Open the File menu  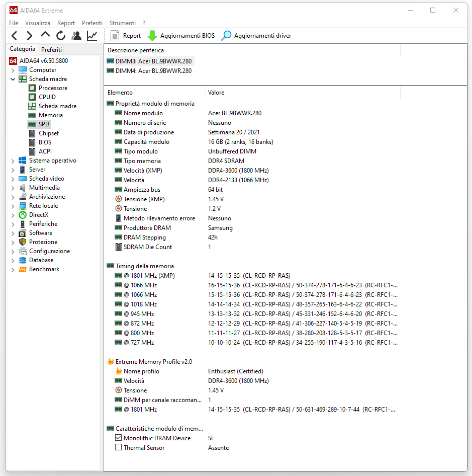(x=14, y=23)
